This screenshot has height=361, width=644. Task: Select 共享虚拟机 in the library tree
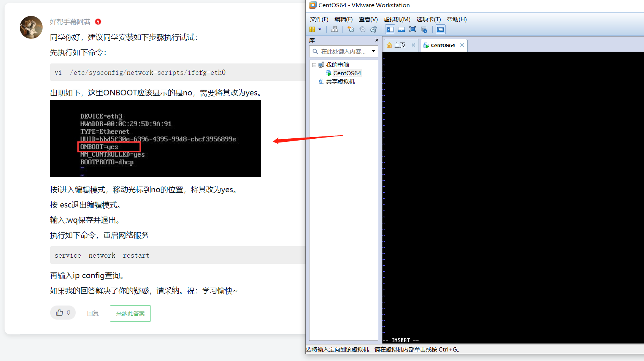(340, 82)
